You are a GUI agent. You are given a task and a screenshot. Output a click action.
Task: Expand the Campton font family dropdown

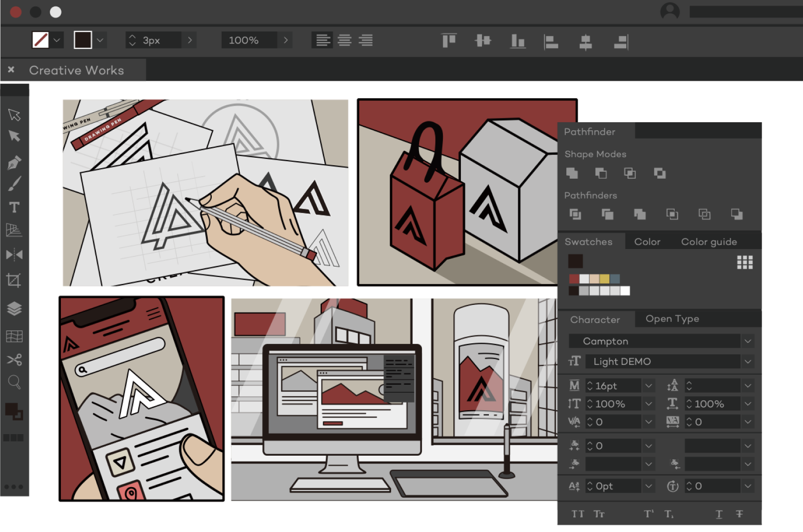pyautogui.click(x=748, y=341)
